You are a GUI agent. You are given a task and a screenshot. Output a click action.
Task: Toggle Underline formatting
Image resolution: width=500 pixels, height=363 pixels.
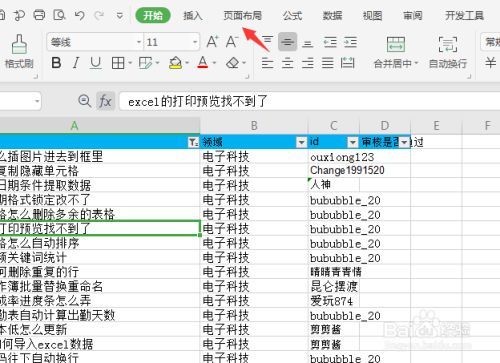tap(96, 63)
